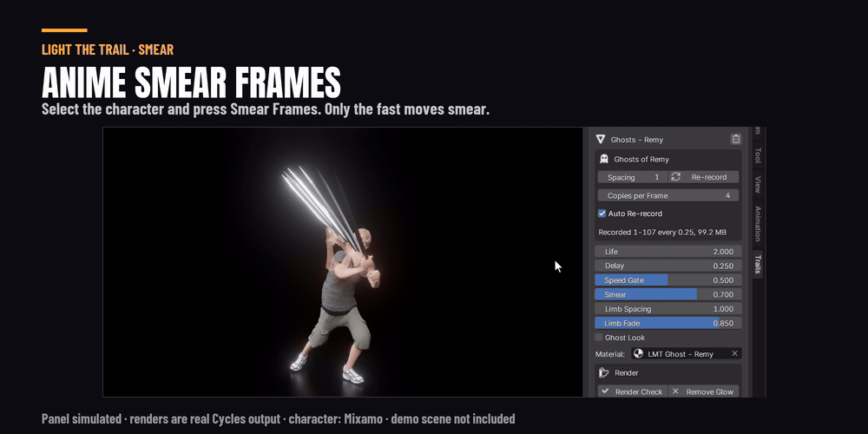Screen dimensions: 868x434
Task: Click the Life value field
Action: 668,252
